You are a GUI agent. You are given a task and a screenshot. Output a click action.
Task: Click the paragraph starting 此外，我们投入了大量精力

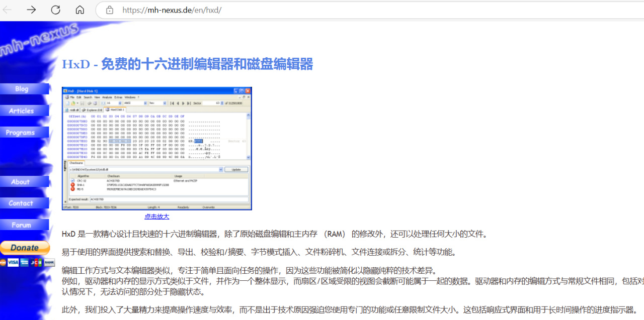pyautogui.click(x=350, y=309)
